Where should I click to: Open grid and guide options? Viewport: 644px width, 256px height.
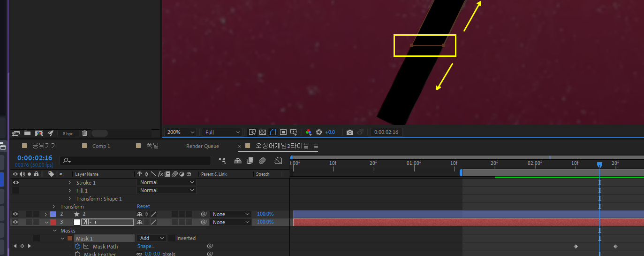(x=294, y=132)
